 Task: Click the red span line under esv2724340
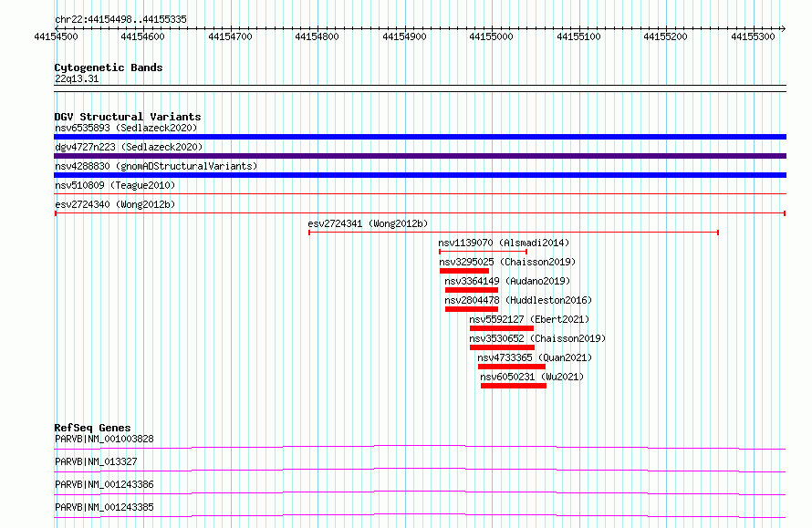pos(420,212)
